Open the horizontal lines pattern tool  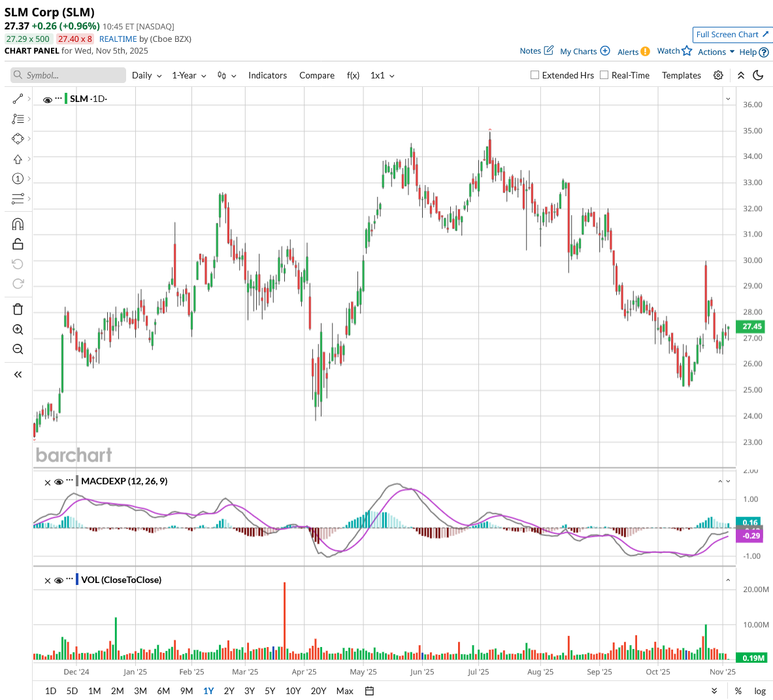18,199
